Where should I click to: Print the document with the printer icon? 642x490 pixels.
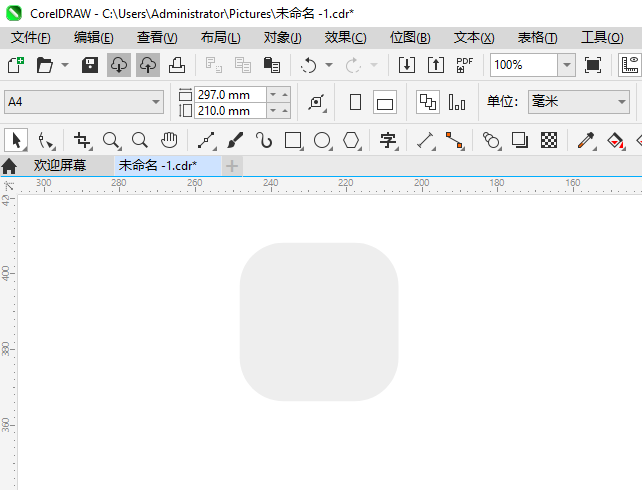pyautogui.click(x=177, y=65)
